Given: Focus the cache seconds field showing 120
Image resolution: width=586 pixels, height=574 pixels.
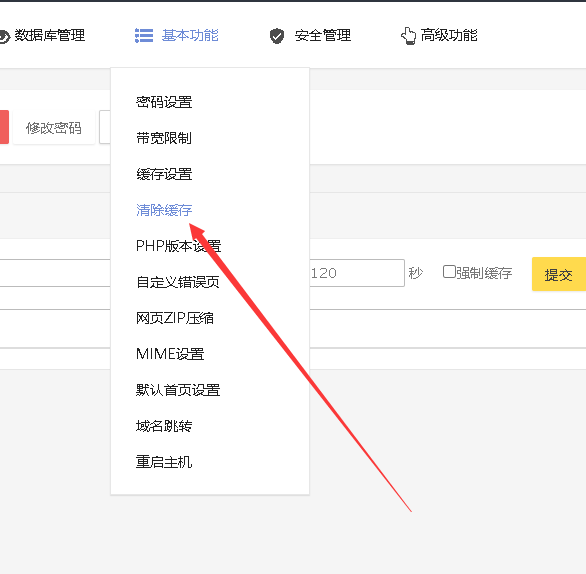Looking at the screenshot, I should pyautogui.click(x=357, y=273).
